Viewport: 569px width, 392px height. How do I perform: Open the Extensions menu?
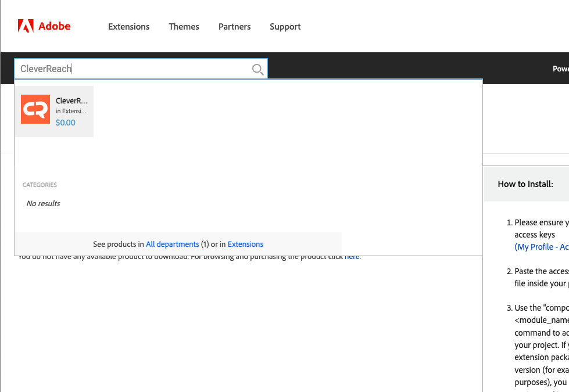[x=129, y=27]
